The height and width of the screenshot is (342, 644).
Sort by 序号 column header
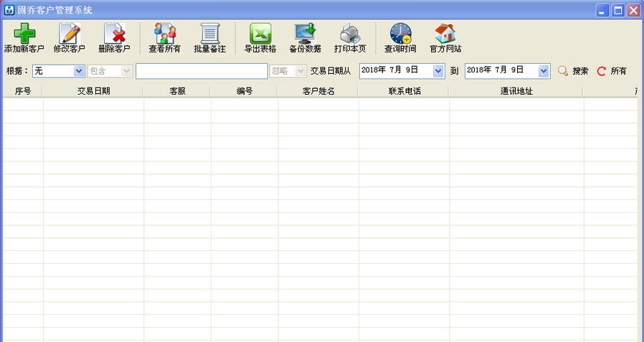point(23,91)
